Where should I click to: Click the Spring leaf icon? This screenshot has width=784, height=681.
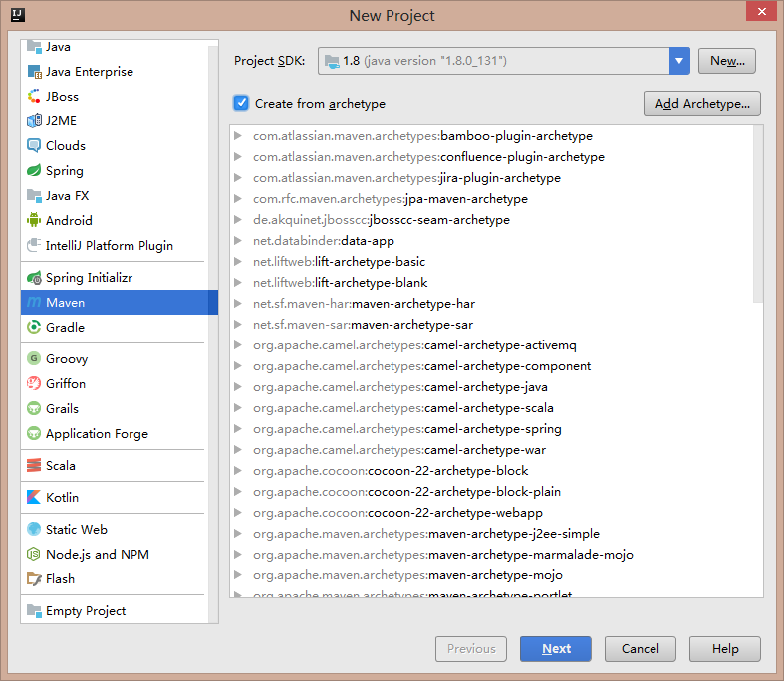[x=34, y=171]
